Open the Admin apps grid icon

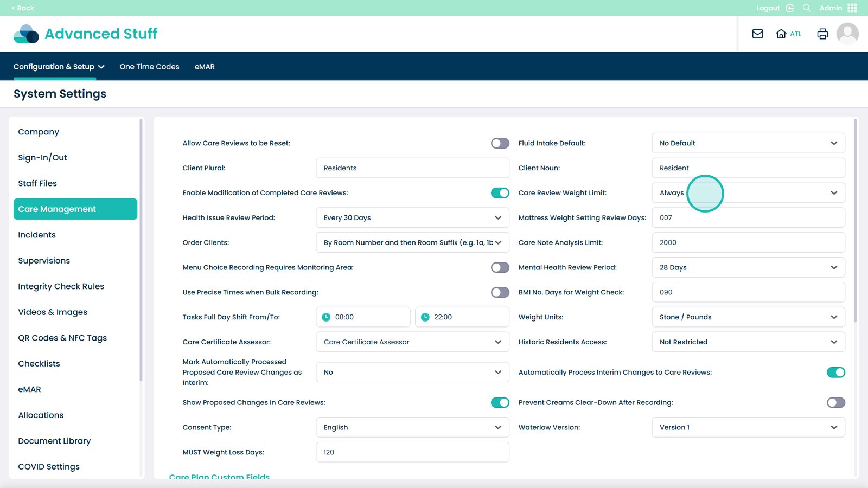(x=852, y=8)
